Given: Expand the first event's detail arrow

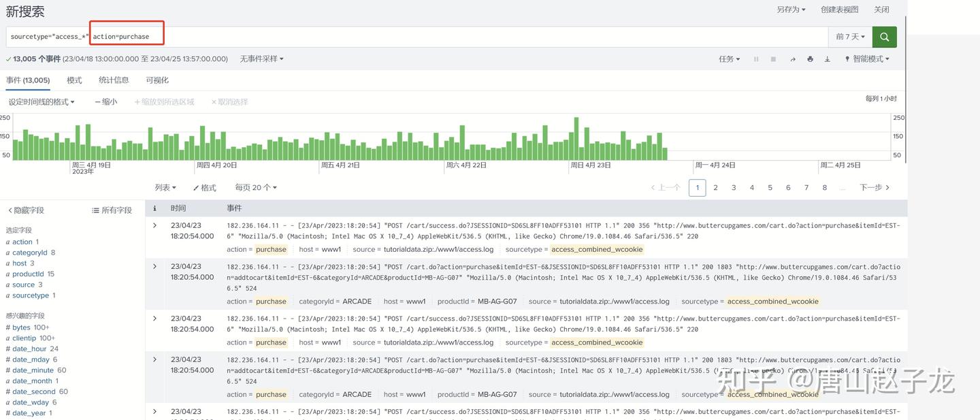Looking at the screenshot, I should (154, 225).
